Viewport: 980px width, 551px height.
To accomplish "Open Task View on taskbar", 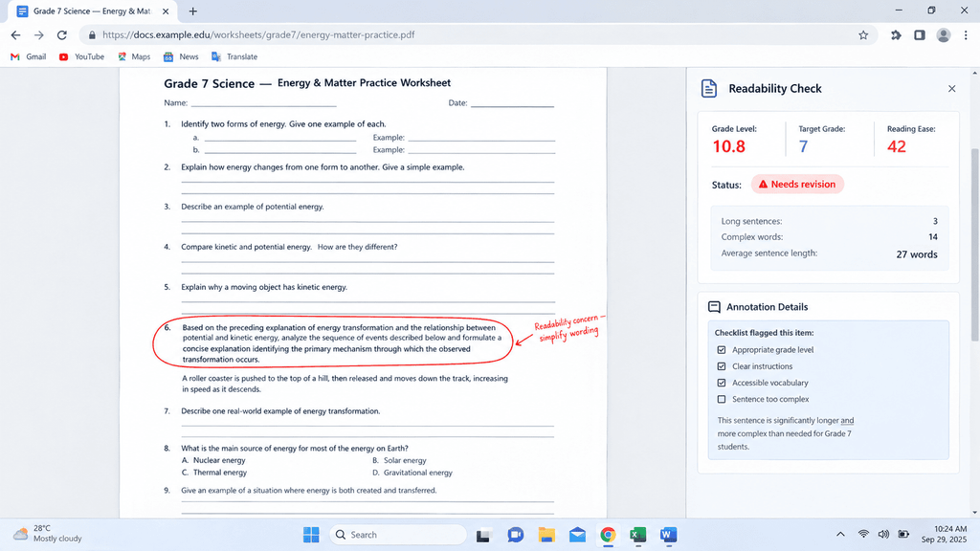I will [483, 535].
